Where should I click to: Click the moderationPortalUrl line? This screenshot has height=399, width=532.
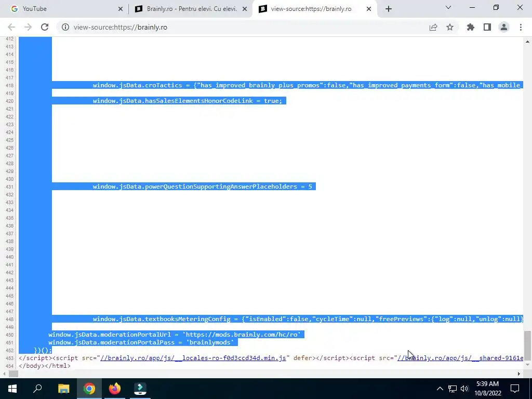point(175,335)
